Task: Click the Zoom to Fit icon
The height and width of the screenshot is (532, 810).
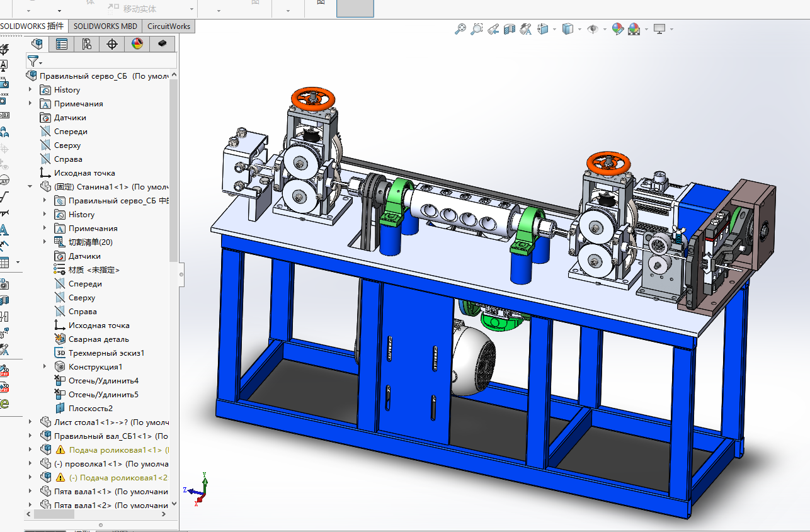Action: tap(460, 28)
